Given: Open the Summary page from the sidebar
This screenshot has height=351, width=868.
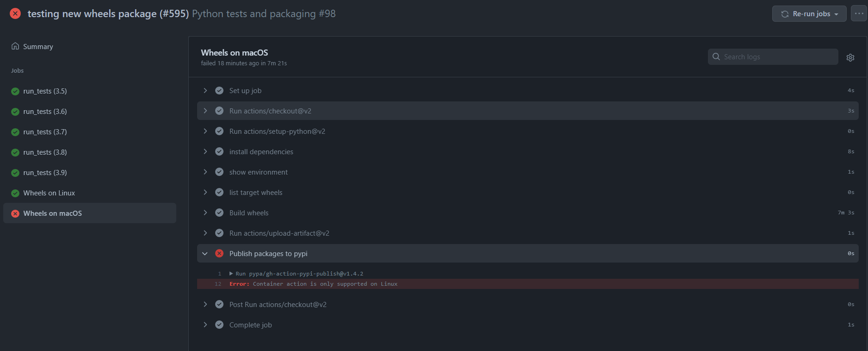Looking at the screenshot, I should coord(39,46).
